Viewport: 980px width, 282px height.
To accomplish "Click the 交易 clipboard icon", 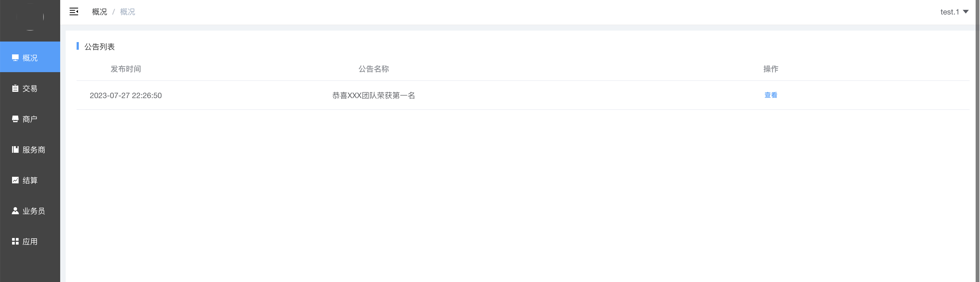I will coord(15,89).
